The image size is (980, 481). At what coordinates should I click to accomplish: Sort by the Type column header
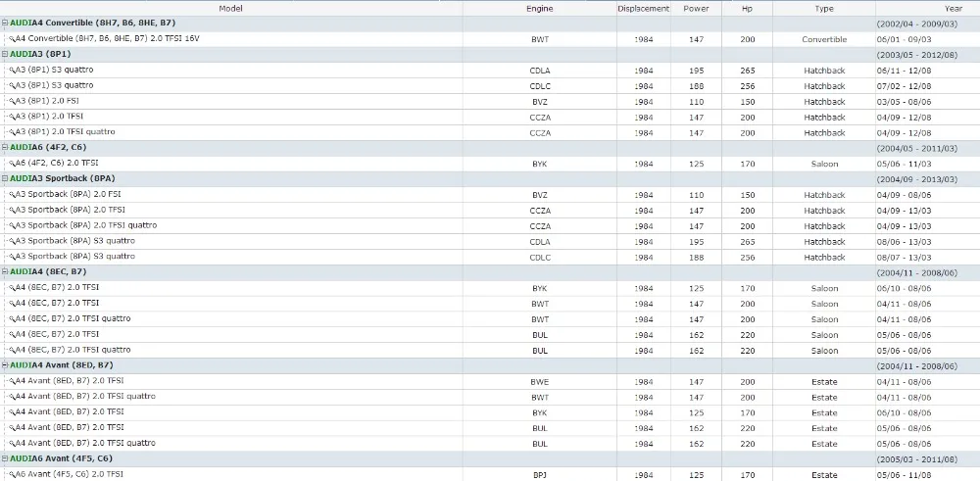[x=824, y=9]
